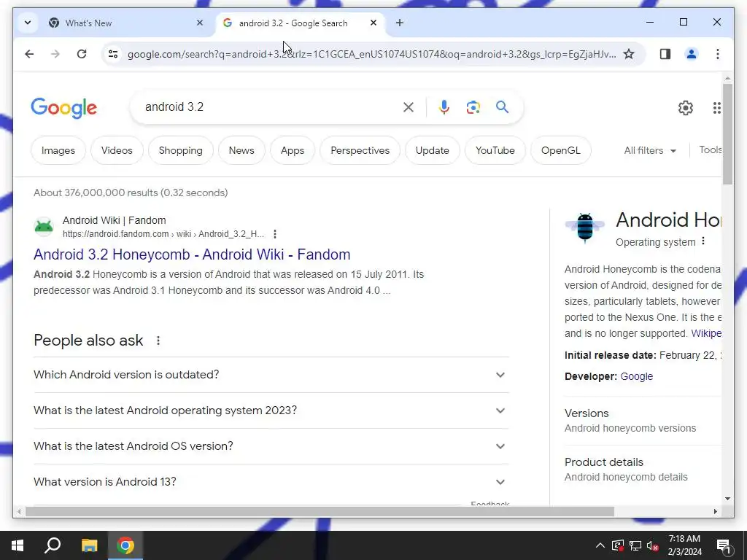747x560 pixels.
Task: Click the magnifier search button
Action: (502, 106)
